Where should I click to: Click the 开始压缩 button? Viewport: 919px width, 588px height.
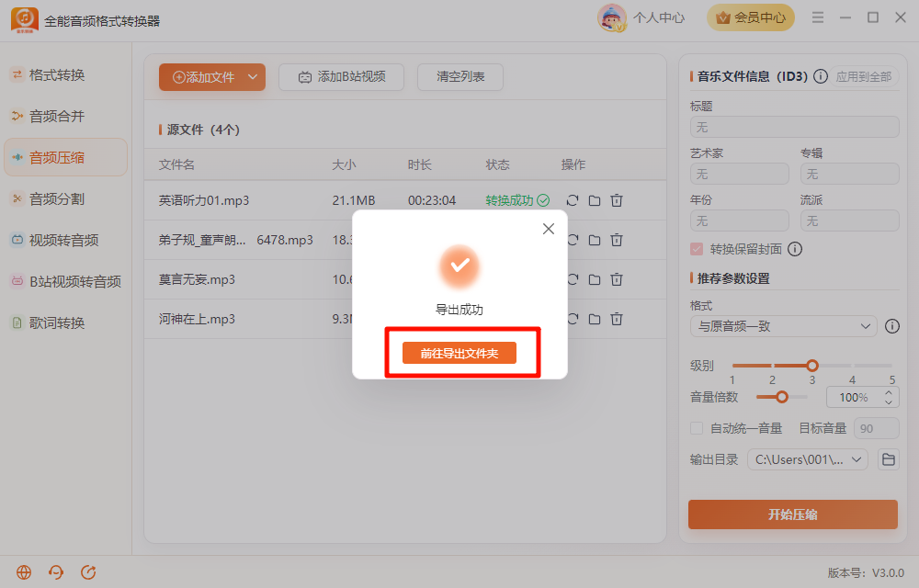tap(792, 514)
